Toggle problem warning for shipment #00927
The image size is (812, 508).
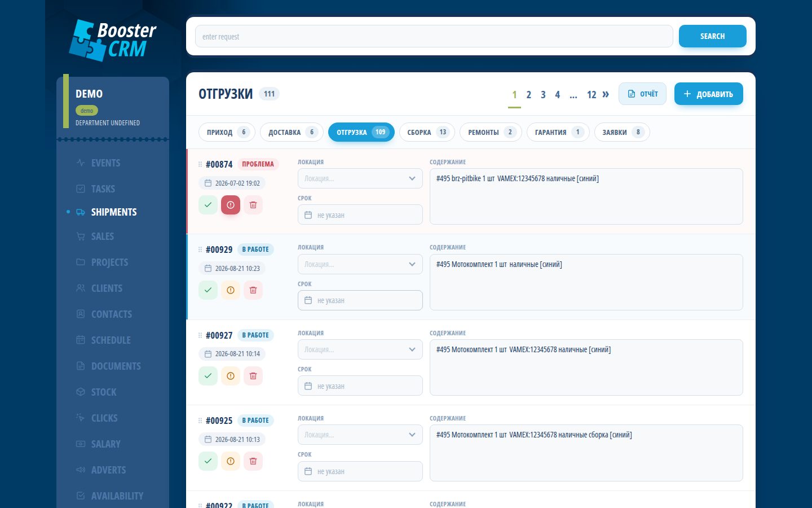(231, 376)
